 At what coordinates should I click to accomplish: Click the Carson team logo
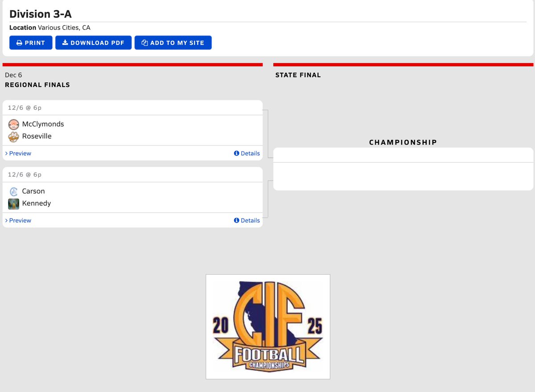[14, 192]
